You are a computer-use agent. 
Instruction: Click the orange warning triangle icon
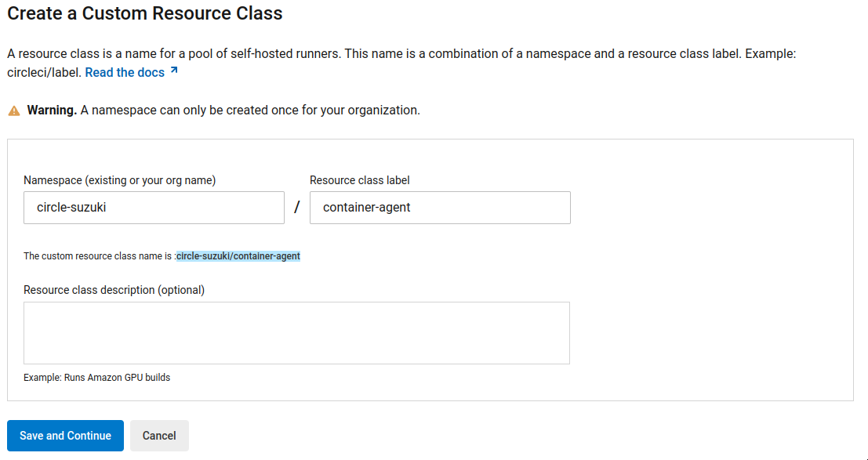tap(14, 111)
